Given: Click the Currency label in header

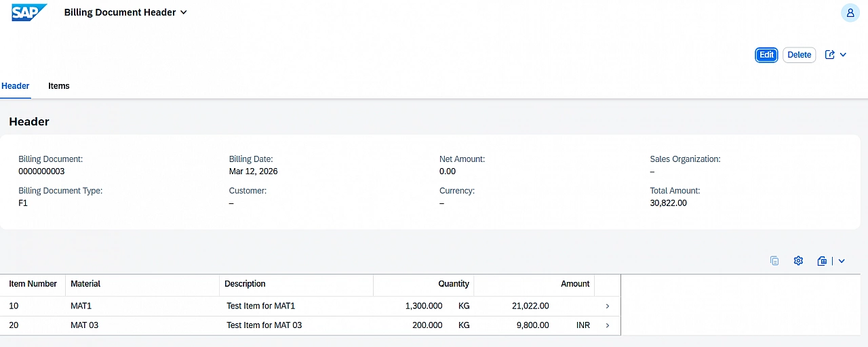Looking at the screenshot, I should tap(457, 191).
